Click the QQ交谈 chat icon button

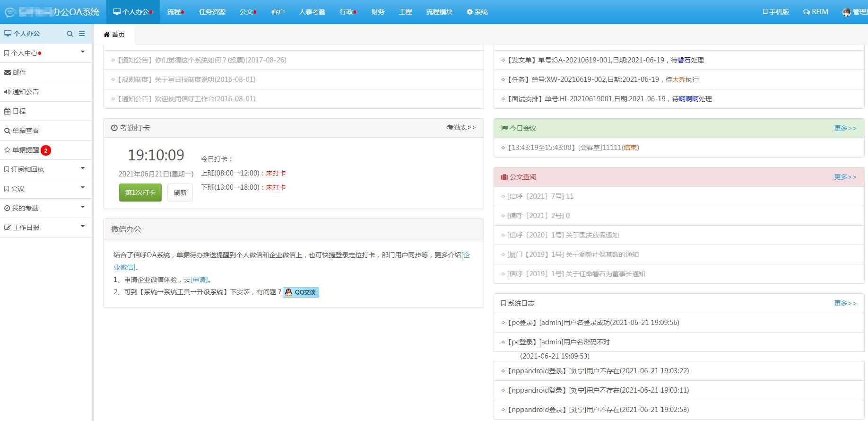pyautogui.click(x=301, y=292)
